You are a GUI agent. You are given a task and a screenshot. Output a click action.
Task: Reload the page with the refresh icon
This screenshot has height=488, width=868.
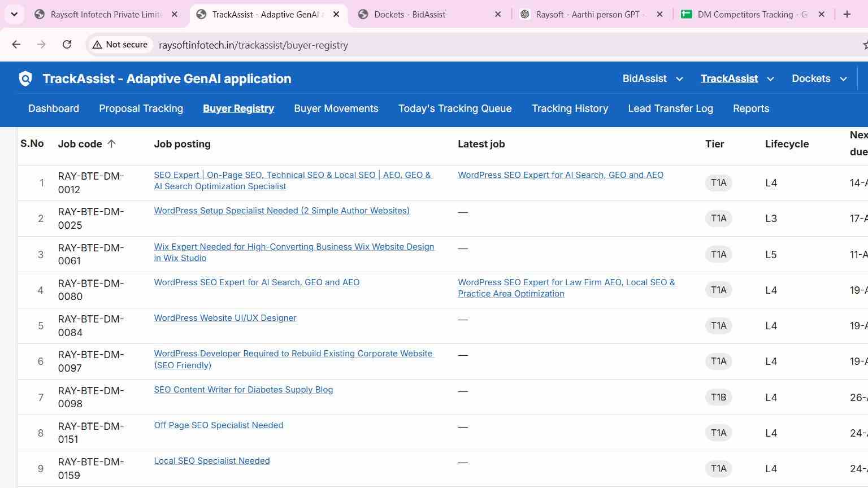(x=67, y=45)
